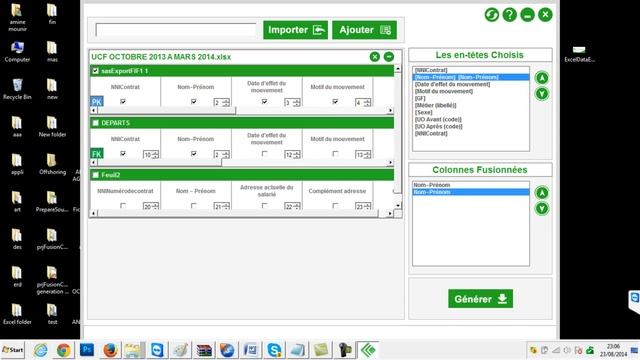Click the PK primary key badge
This screenshot has height=360, width=640.
tap(97, 102)
